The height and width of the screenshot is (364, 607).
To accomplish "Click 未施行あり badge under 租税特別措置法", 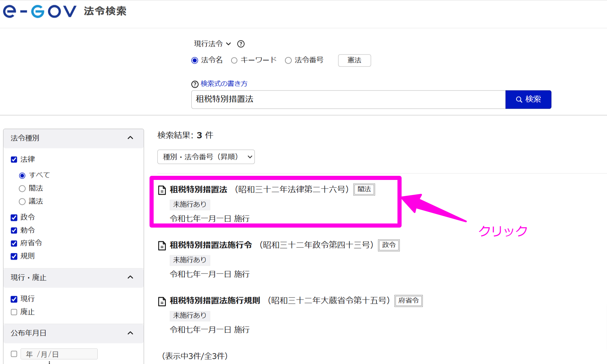I will tap(190, 205).
